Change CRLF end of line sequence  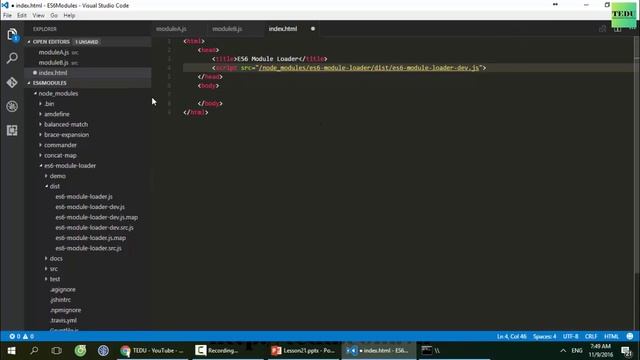(591, 336)
